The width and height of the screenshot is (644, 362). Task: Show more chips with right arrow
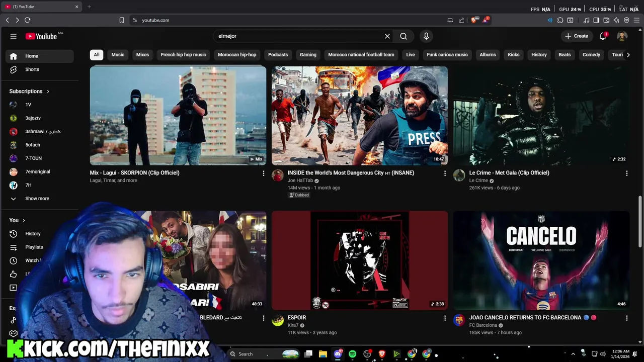click(x=628, y=55)
